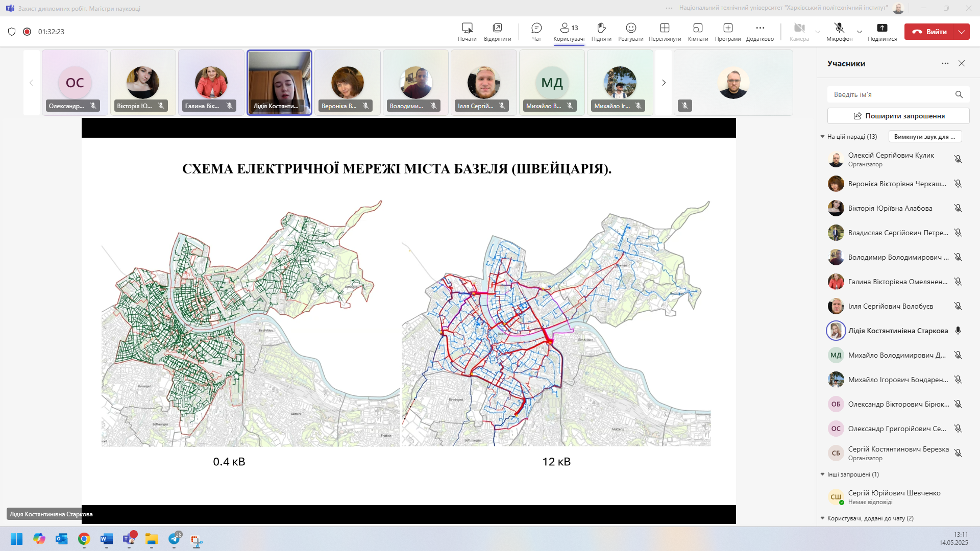Collapse the 'На цій нараді (13)' section
Screen dimensions: 980x551
(x=822, y=137)
